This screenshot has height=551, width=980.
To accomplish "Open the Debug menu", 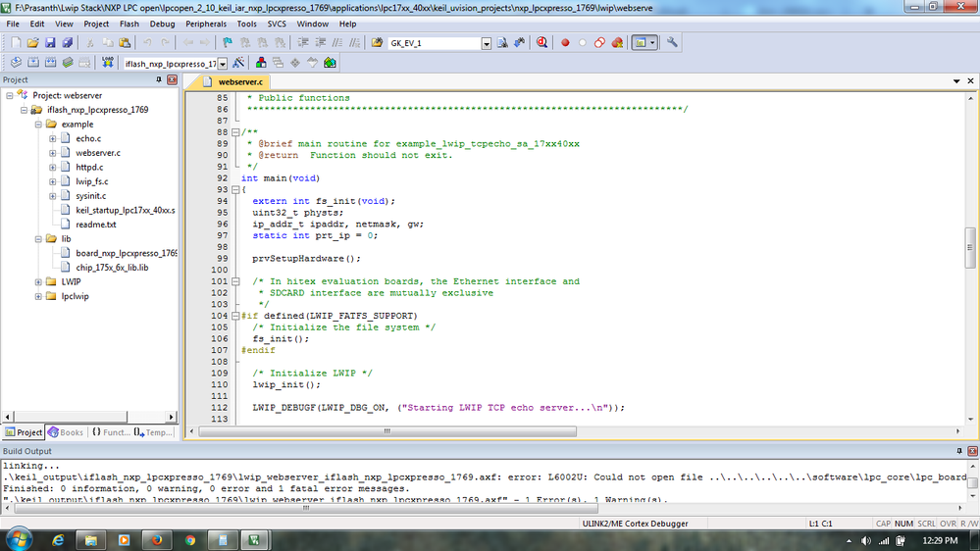I will pyautogui.click(x=162, y=24).
